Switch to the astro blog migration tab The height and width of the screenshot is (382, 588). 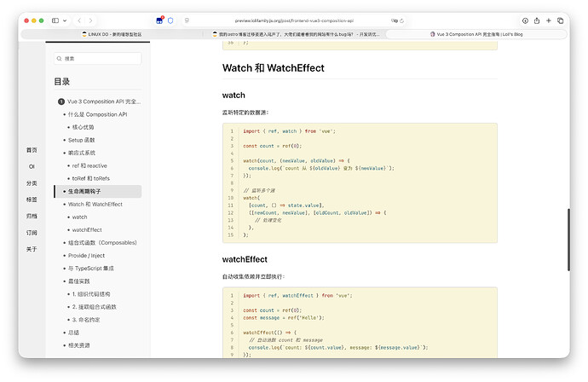pos(296,34)
